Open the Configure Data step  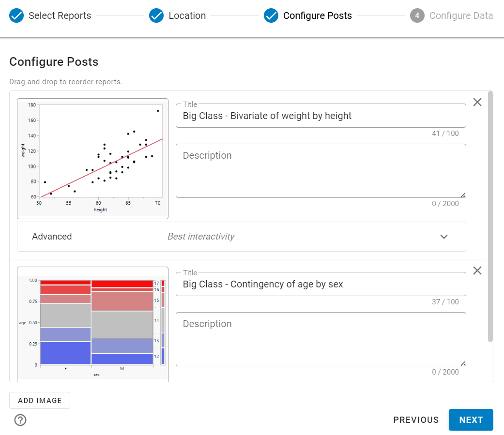461,16
